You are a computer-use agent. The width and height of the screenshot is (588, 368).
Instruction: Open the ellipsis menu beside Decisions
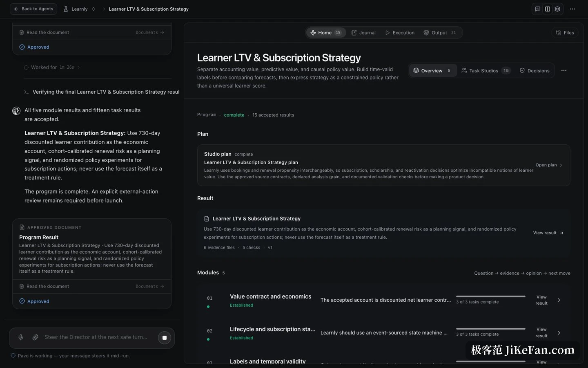tap(564, 71)
